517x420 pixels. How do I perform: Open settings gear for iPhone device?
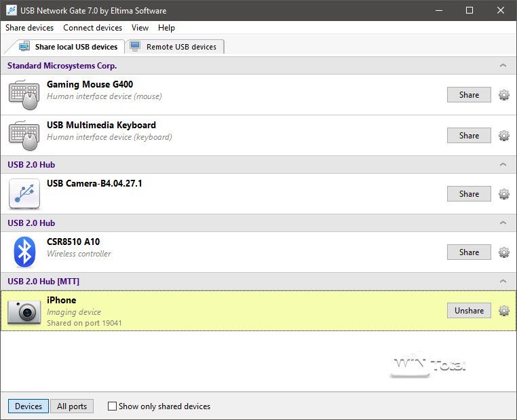[504, 311]
